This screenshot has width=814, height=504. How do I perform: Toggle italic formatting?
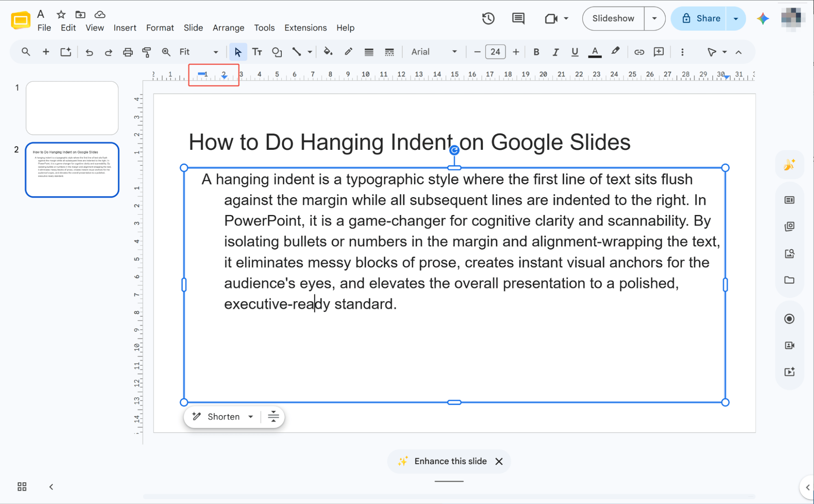[x=555, y=52]
